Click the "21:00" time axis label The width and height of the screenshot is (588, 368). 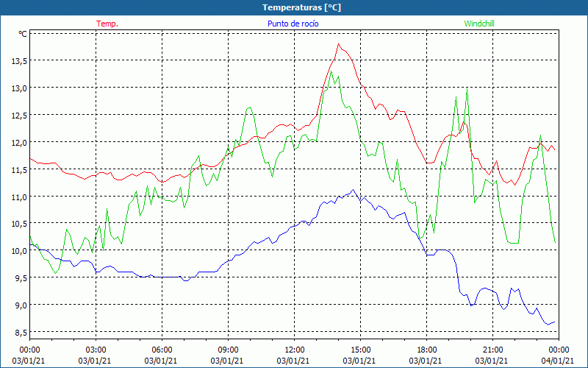click(x=492, y=350)
